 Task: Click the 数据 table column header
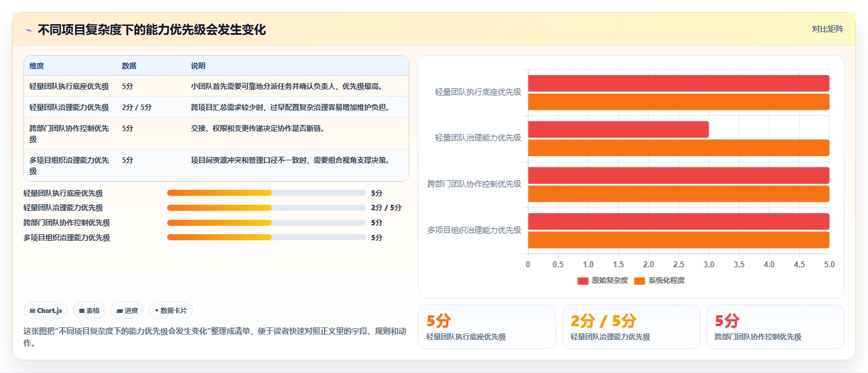(129, 65)
